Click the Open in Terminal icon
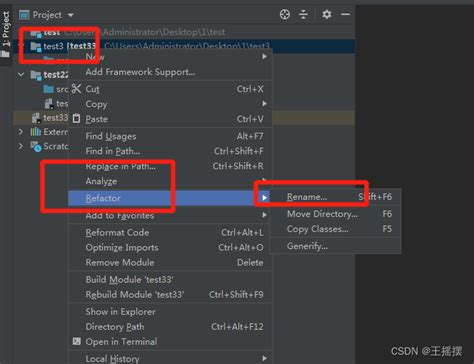Screen dimensions: 474x364 [77, 341]
